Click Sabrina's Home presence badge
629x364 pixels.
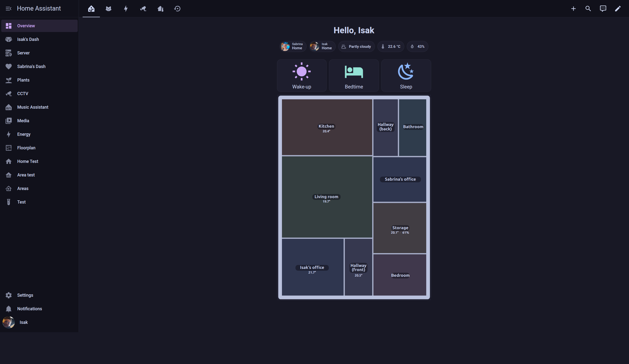293,46
